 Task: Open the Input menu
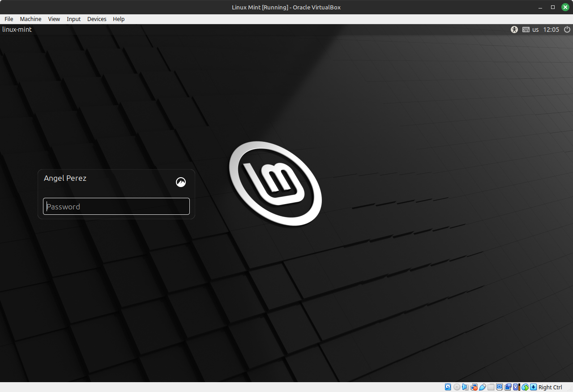(x=74, y=19)
